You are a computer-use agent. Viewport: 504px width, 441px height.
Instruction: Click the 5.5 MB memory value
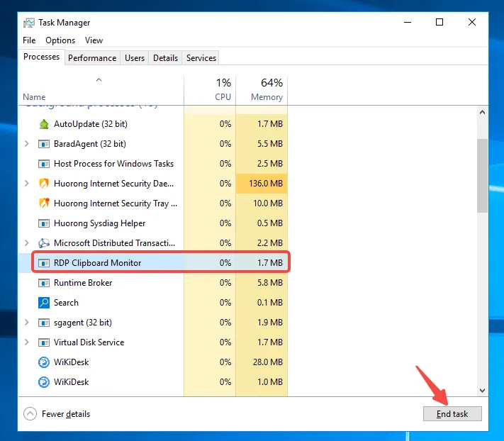pyautogui.click(x=270, y=144)
